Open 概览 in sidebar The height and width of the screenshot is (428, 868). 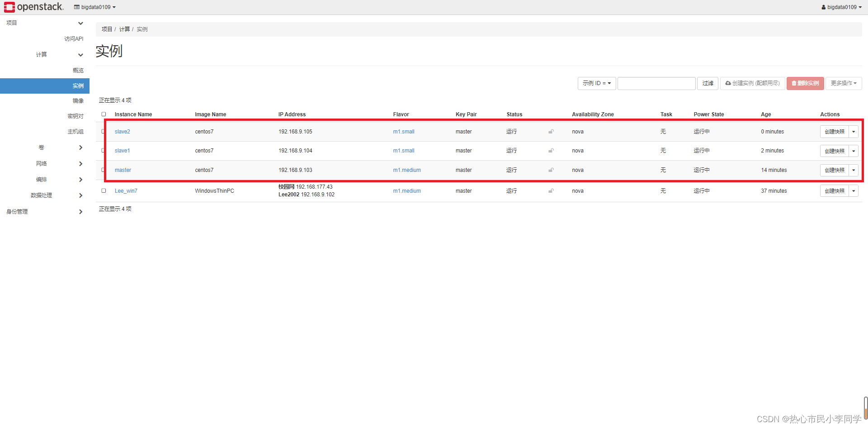78,71
